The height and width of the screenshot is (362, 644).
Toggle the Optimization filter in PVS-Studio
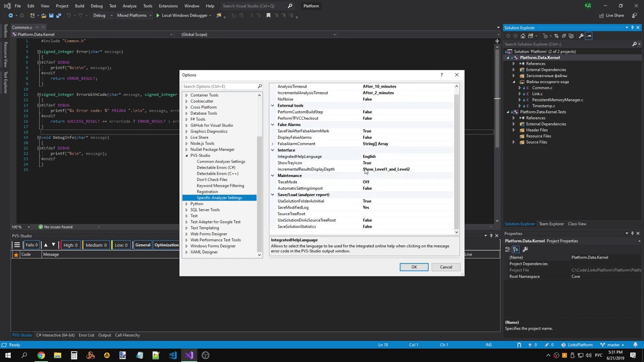[x=166, y=245]
